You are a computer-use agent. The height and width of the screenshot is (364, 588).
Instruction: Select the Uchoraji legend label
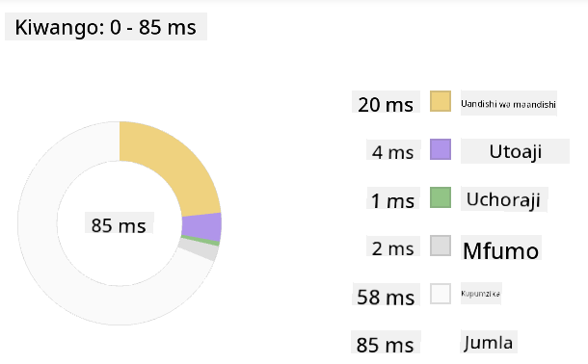click(504, 199)
